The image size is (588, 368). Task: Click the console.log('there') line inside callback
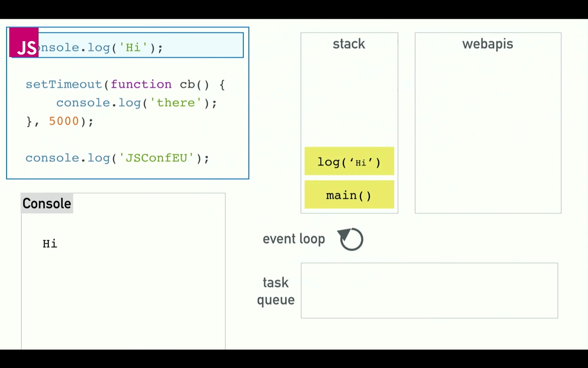pyautogui.click(x=136, y=103)
